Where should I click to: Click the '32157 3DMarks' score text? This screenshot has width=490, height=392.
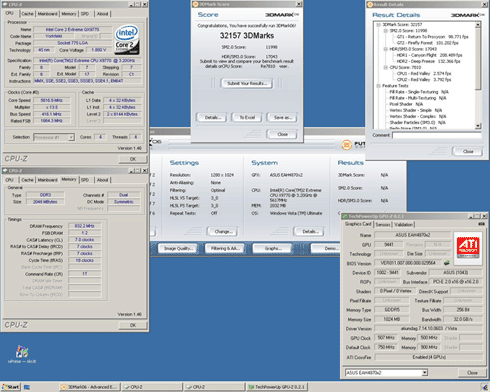pyautogui.click(x=247, y=36)
